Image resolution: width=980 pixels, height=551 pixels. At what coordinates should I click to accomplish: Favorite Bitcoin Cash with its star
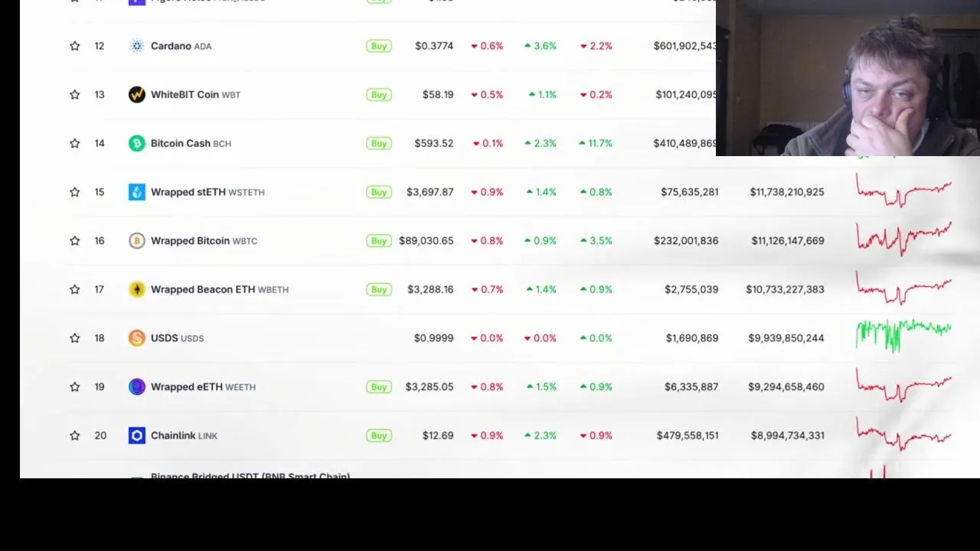74,143
